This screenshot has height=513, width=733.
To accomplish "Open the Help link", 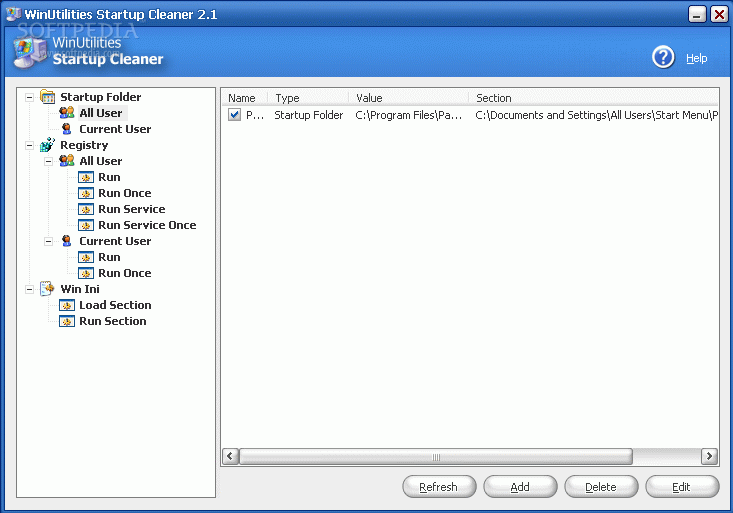I will [x=696, y=58].
